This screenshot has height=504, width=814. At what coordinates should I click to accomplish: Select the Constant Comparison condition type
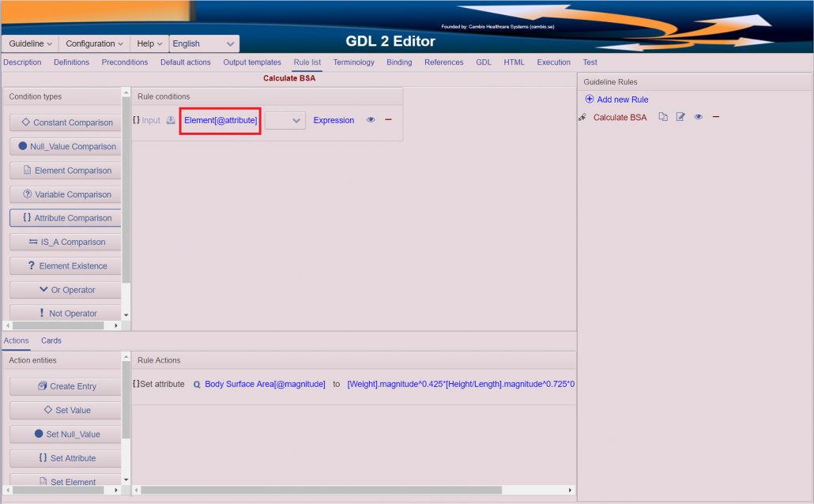(x=64, y=122)
